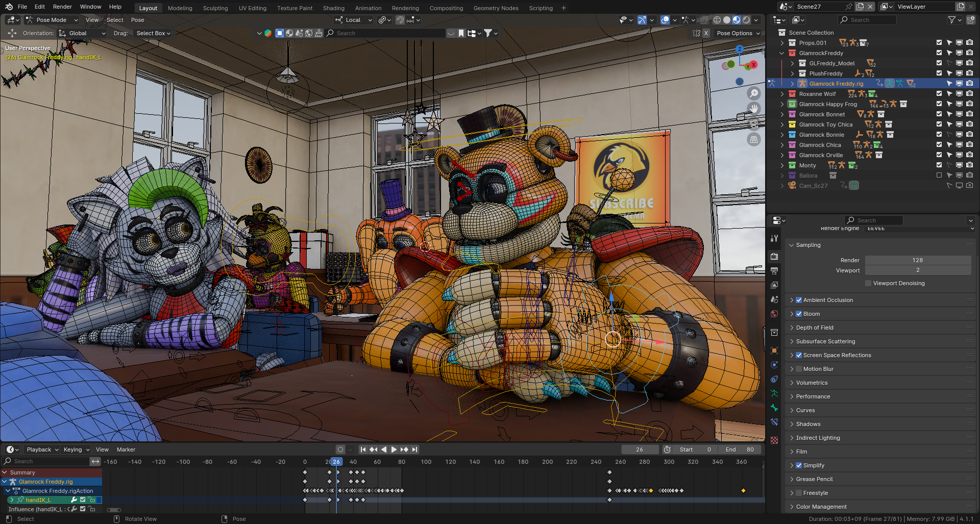Open the Physics properties tab
This screenshot has width=980, height=524.
point(774,365)
